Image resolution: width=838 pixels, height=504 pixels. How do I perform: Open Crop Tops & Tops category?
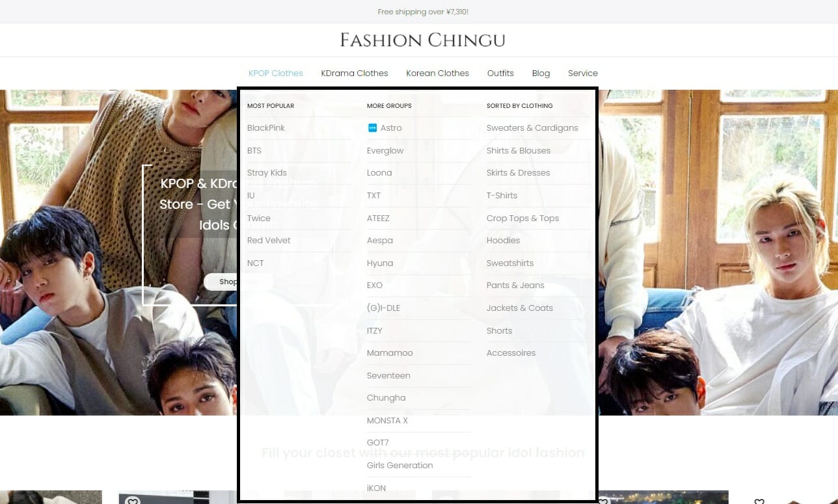pyautogui.click(x=522, y=219)
